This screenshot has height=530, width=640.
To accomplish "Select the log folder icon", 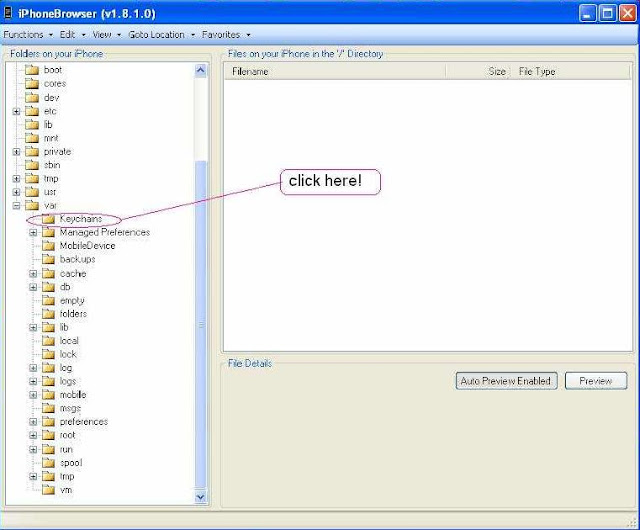I will coord(49,368).
